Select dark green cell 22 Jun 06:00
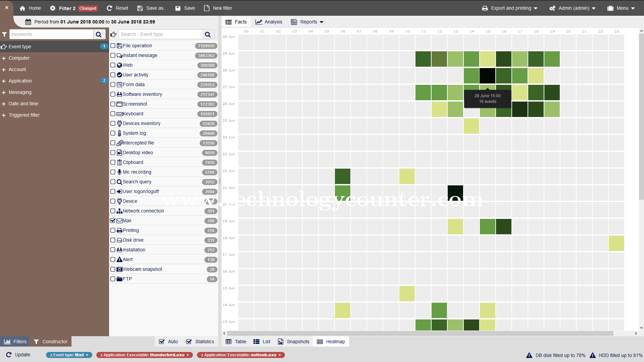This screenshot has width=644, height=362. [342, 176]
